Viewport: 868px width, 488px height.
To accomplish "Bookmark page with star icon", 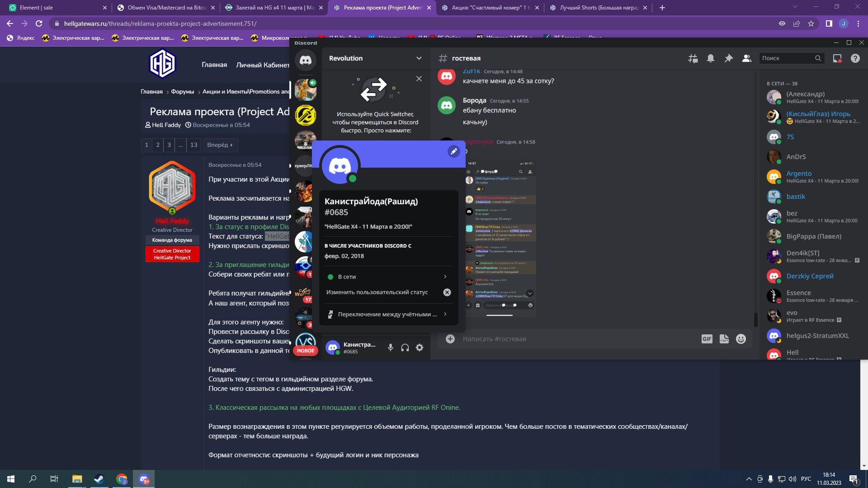I will click(811, 23).
